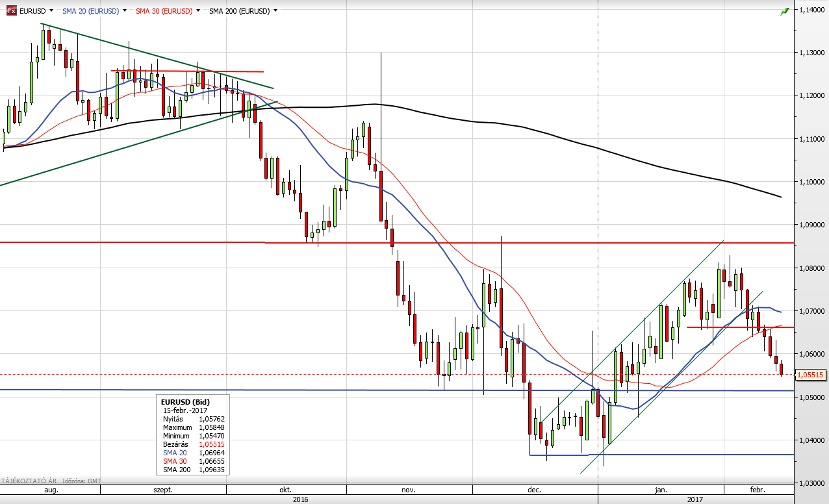The width and height of the screenshot is (829, 504).
Task: Click the 'szept.' month on time axis
Action: (162, 490)
